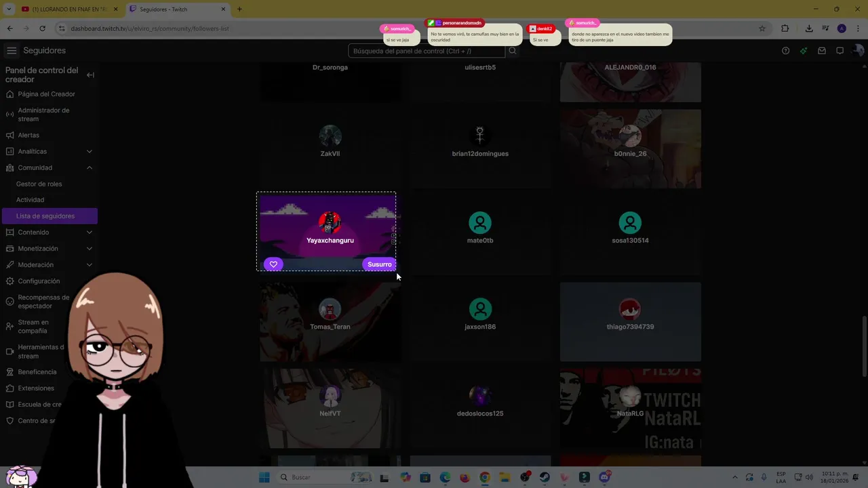Open the sparkle what's new icon
This screenshot has width=868, height=488.
pos(804,51)
